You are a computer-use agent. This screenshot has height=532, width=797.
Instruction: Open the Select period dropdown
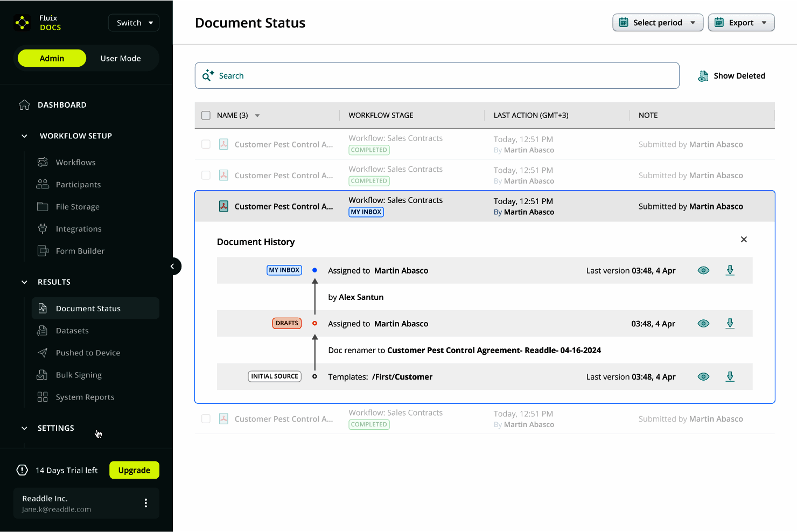(658, 23)
